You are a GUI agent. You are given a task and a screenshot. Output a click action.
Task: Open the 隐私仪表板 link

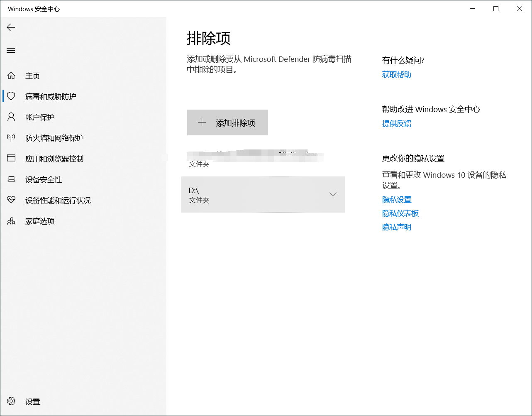pos(400,213)
